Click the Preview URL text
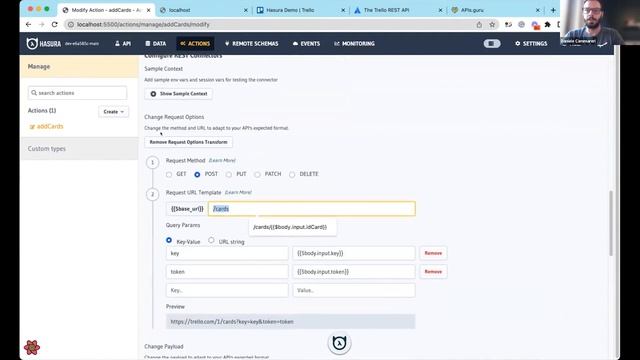640x360 pixels. [232, 322]
